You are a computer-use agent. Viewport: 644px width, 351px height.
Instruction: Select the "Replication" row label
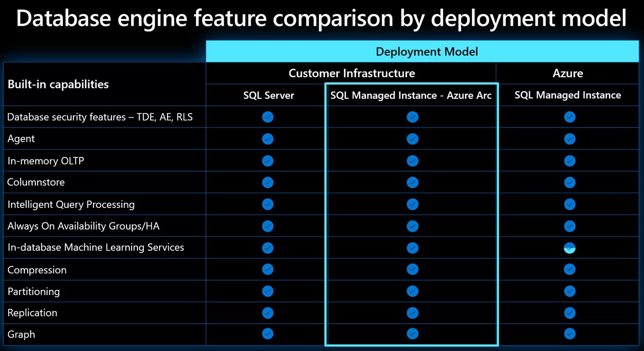[32, 313]
